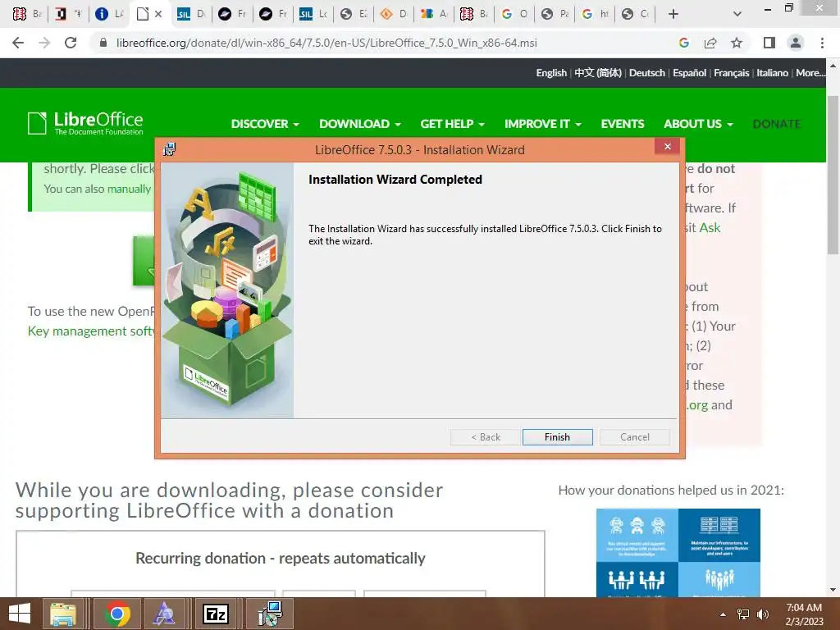Switch to the first SIL tab labeled 'D'
The height and width of the screenshot is (630, 840).
pos(191,14)
